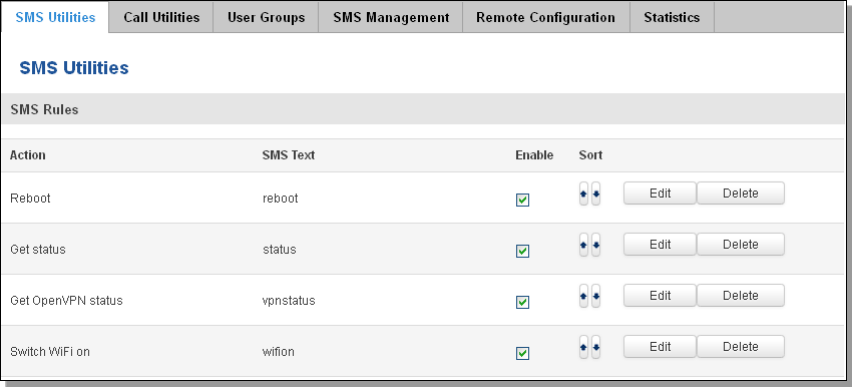Move the Get status rule down
852x387 pixels.
pos(596,245)
